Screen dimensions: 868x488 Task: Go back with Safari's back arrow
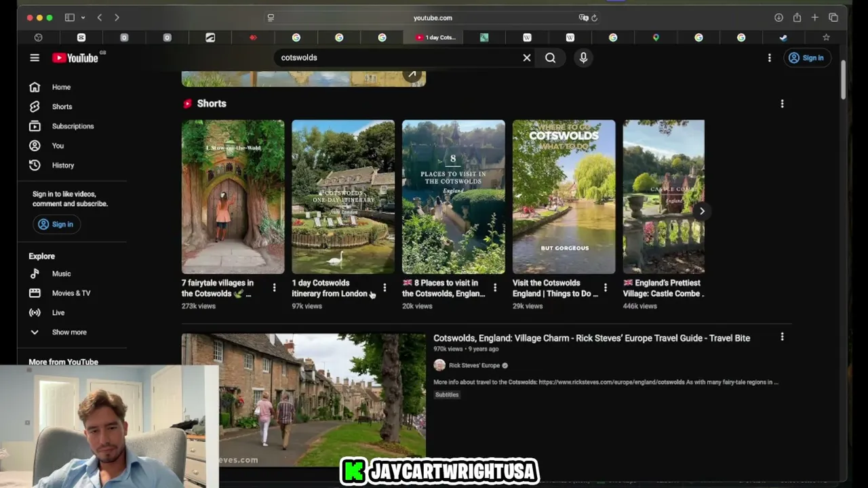[x=99, y=18]
